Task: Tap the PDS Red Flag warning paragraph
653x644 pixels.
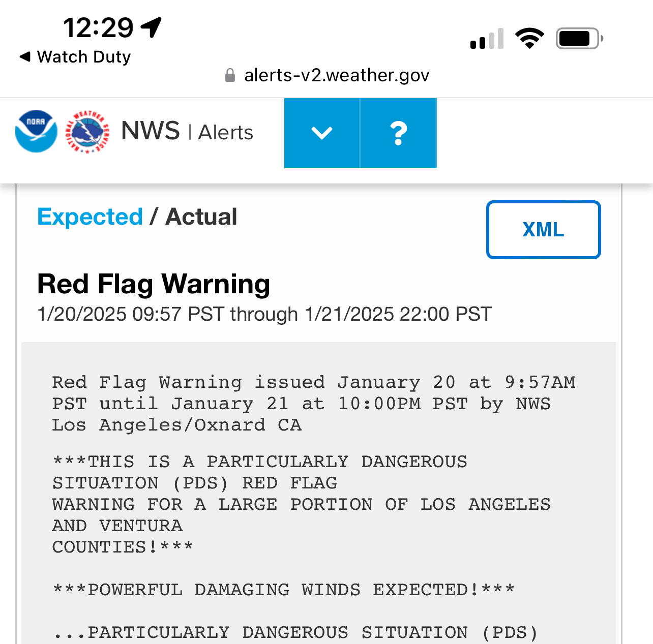Action: [x=301, y=504]
